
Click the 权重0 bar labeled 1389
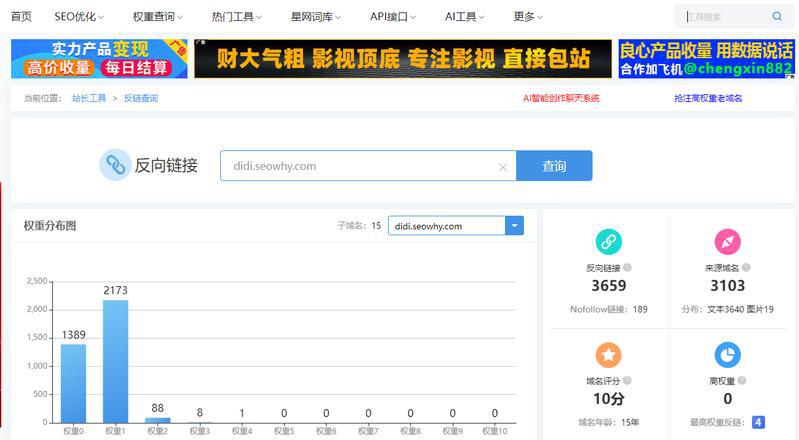tap(73, 383)
